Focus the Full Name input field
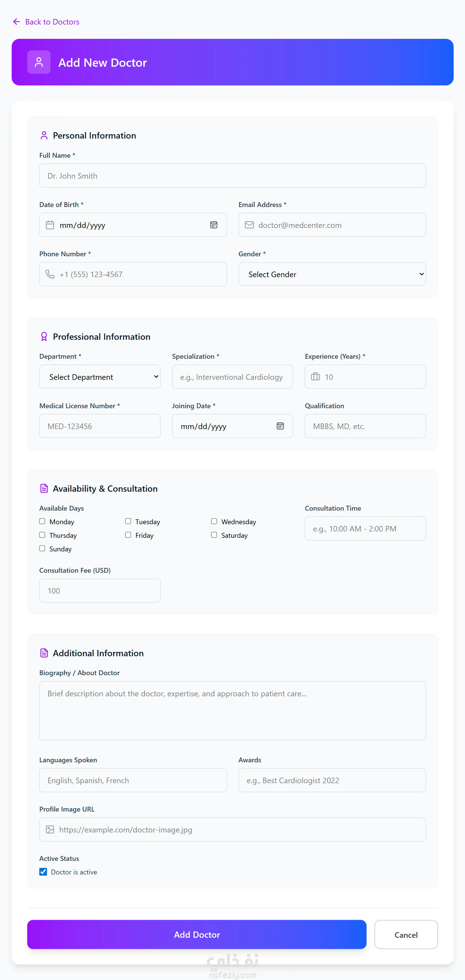This screenshot has height=980, width=465. [x=232, y=175]
